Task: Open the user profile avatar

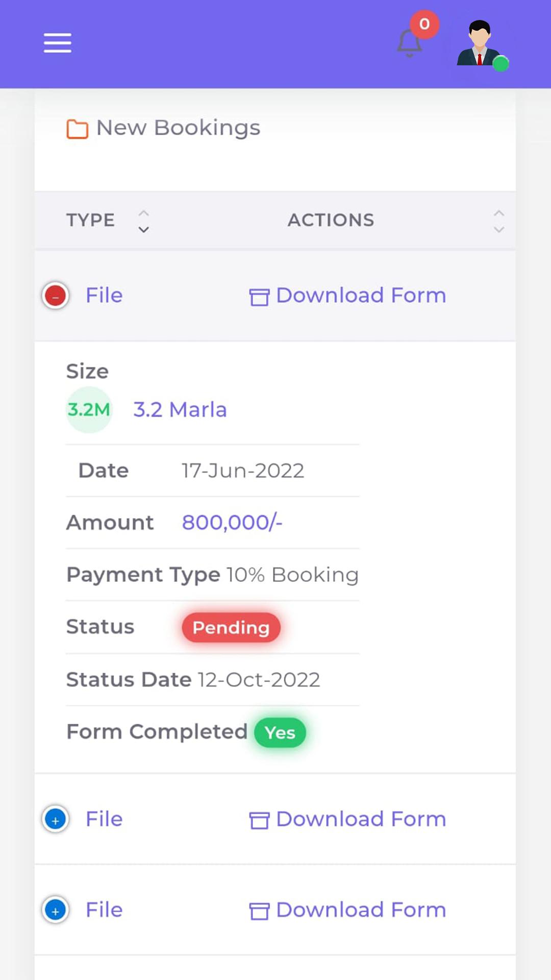Action: 480,43
